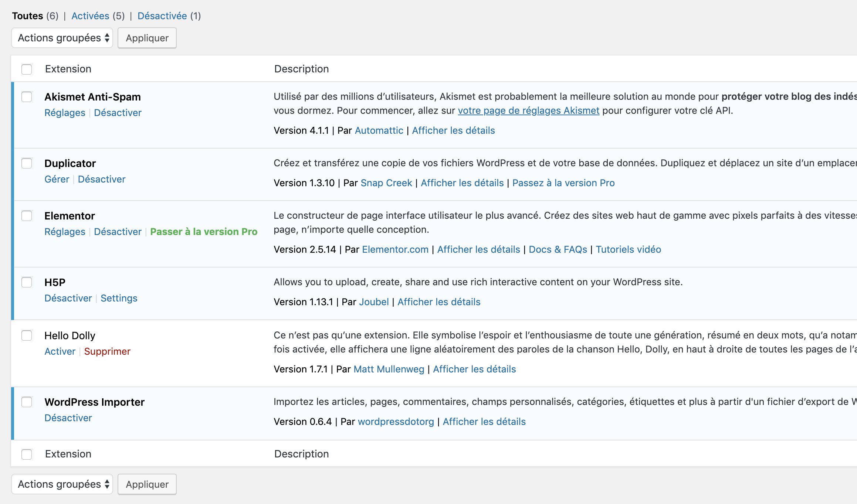Select the Elementor plugin checkbox
Image resolution: width=857 pixels, height=504 pixels.
tap(27, 216)
